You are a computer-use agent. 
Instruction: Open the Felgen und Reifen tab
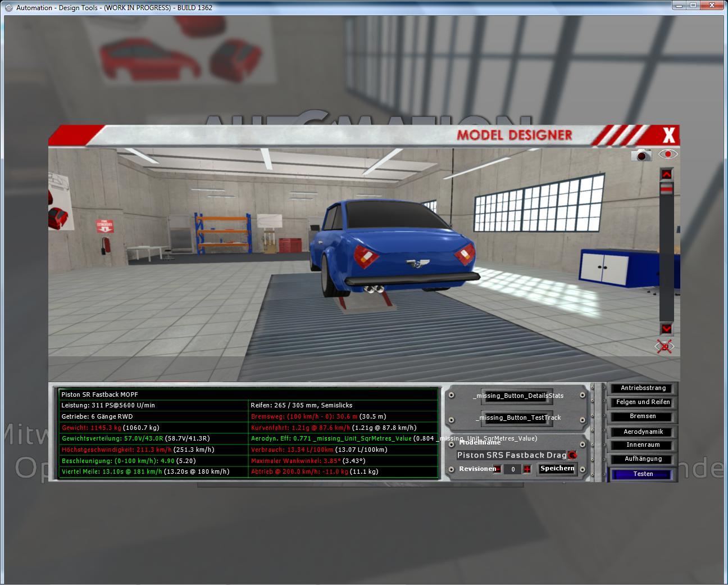pyautogui.click(x=643, y=402)
